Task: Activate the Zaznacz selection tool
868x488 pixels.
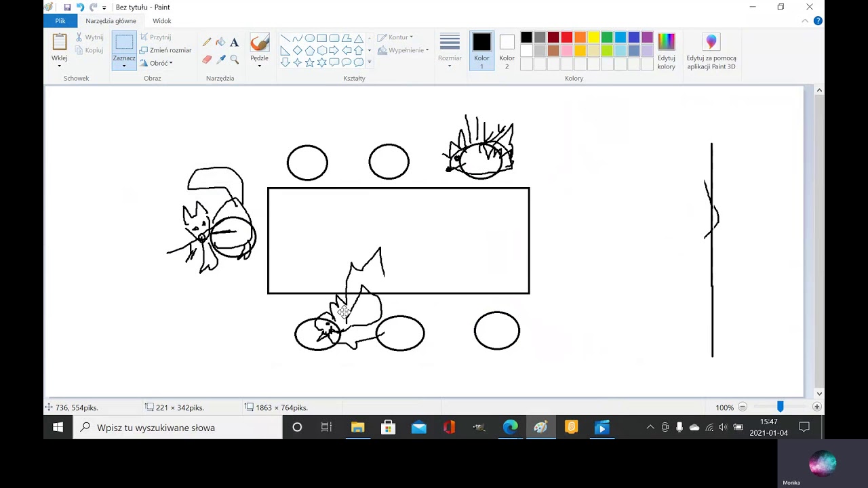Action: point(124,42)
